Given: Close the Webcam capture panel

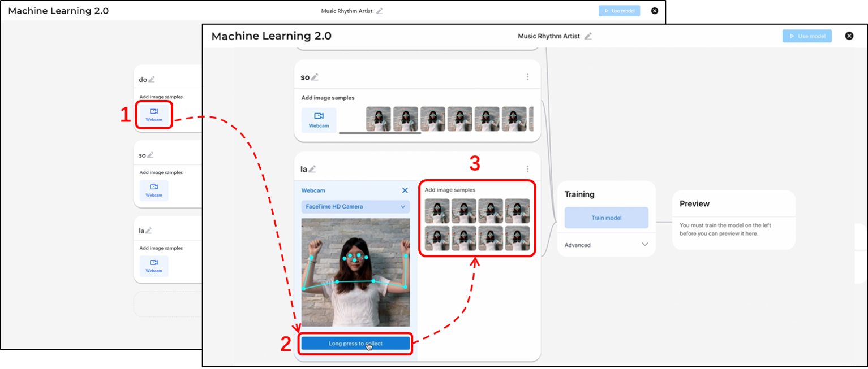Looking at the screenshot, I should click(405, 190).
